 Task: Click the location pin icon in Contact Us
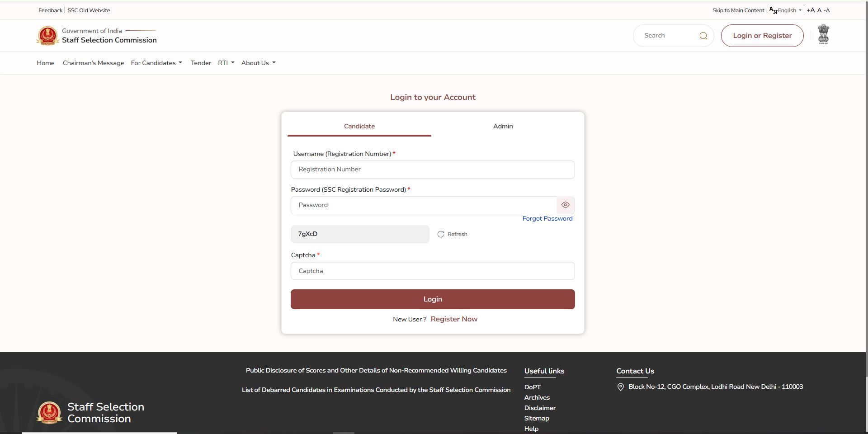[621, 387]
